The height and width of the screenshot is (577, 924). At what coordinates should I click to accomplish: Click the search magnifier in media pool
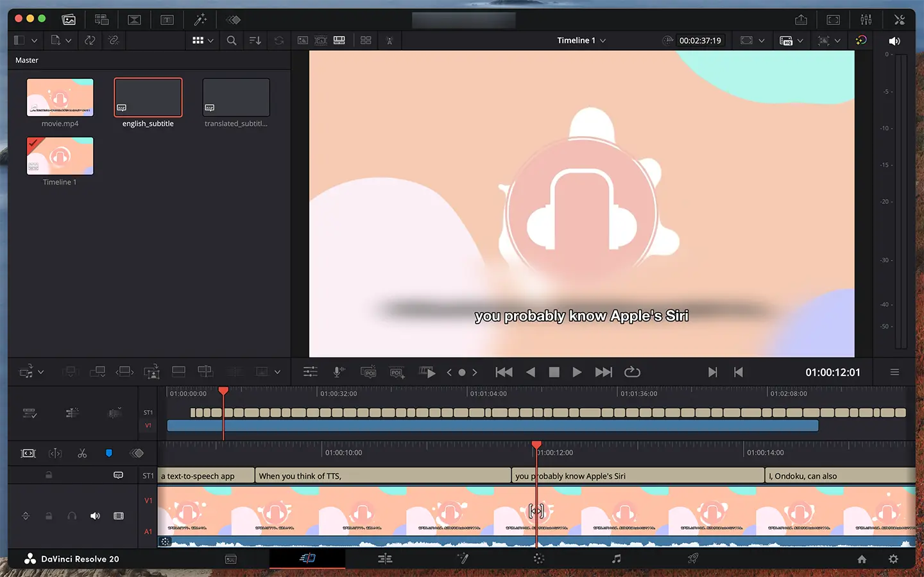pos(232,40)
